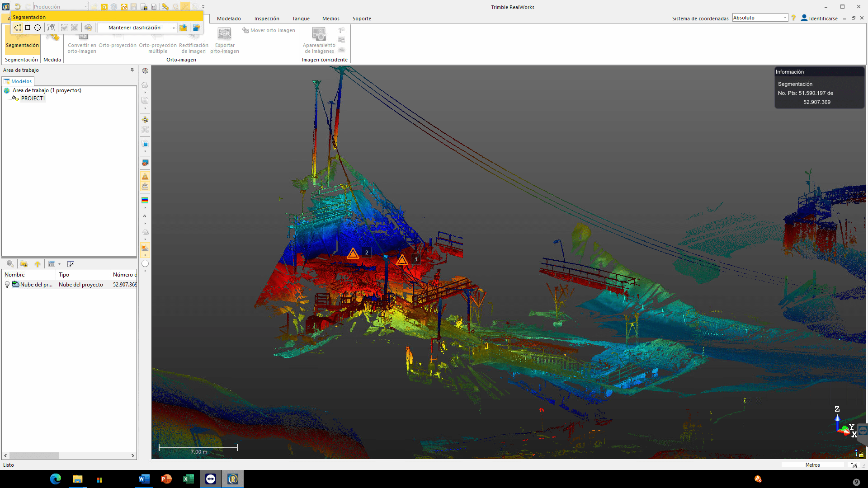
Task: Toggle station marker triangle display in side toolbar
Action: (x=145, y=177)
